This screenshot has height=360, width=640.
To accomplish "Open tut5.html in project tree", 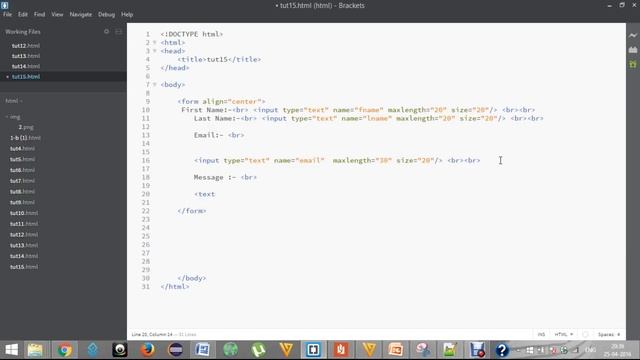I will click(x=22, y=159).
